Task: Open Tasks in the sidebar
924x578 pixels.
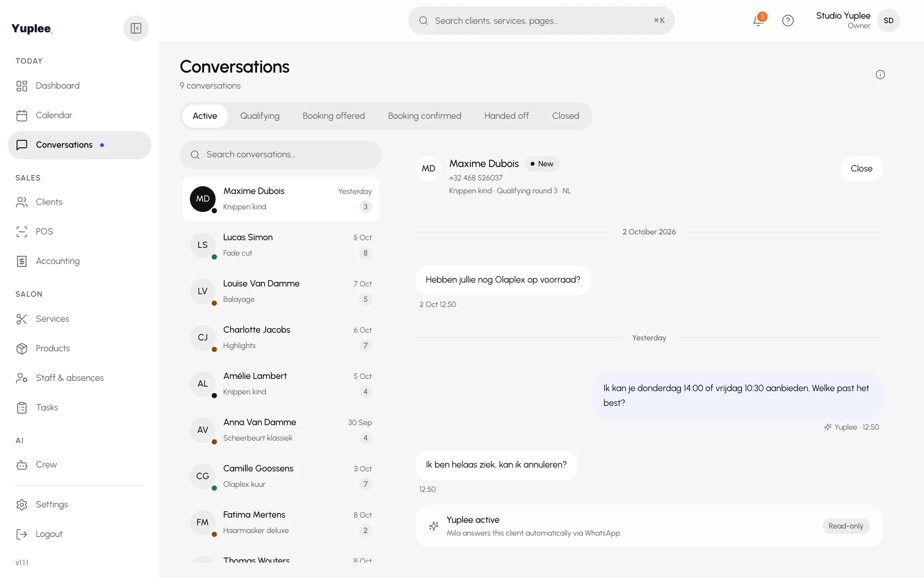Action: (x=79, y=407)
